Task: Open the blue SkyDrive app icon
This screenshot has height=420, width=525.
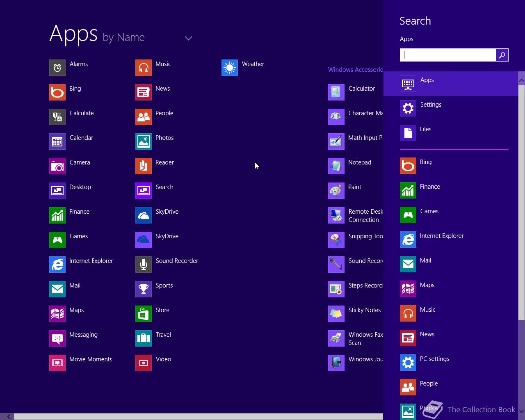Action: pos(144,215)
